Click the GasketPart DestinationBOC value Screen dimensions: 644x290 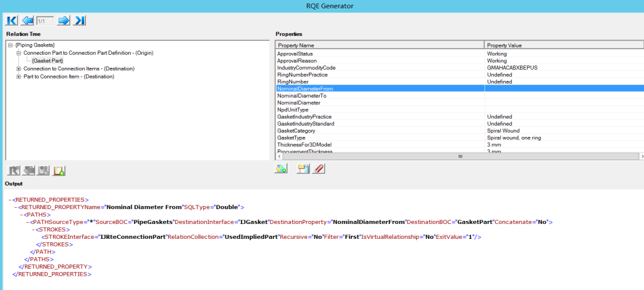[x=475, y=222]
